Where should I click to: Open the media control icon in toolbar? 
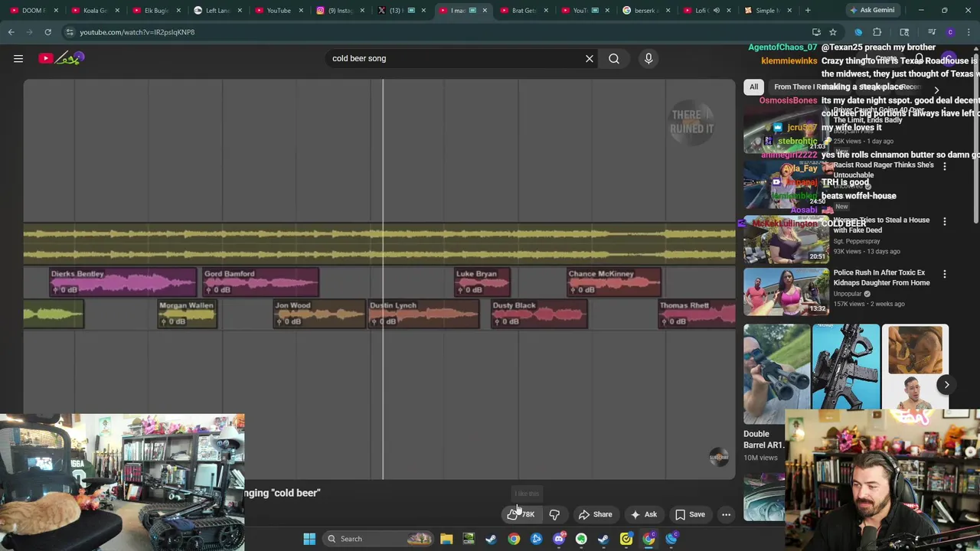[932, 32]
